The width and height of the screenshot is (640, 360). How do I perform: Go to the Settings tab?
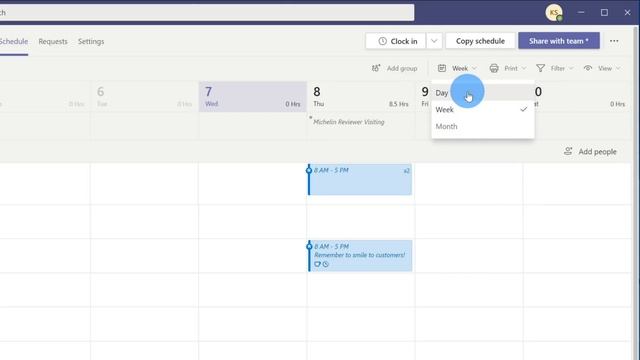click(91, 41)
